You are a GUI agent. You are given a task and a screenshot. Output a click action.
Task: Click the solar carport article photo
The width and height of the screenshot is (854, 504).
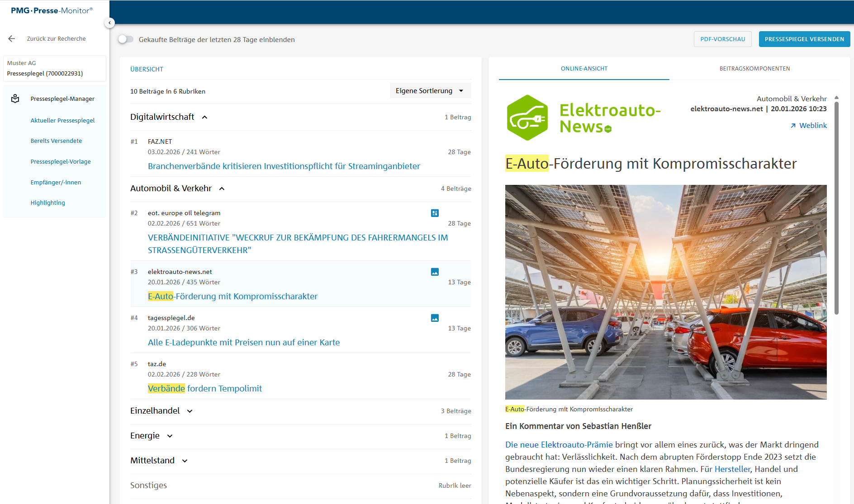[666, 292]
